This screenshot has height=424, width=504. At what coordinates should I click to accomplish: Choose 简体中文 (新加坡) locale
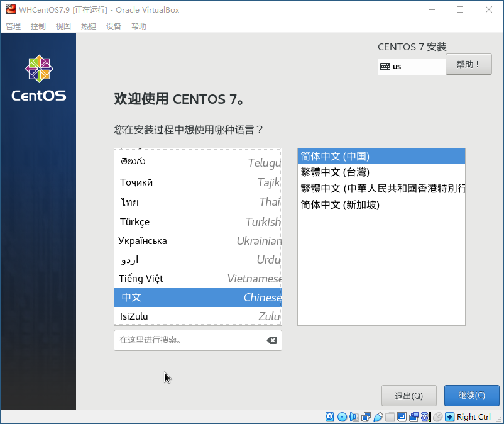point(381,204)
